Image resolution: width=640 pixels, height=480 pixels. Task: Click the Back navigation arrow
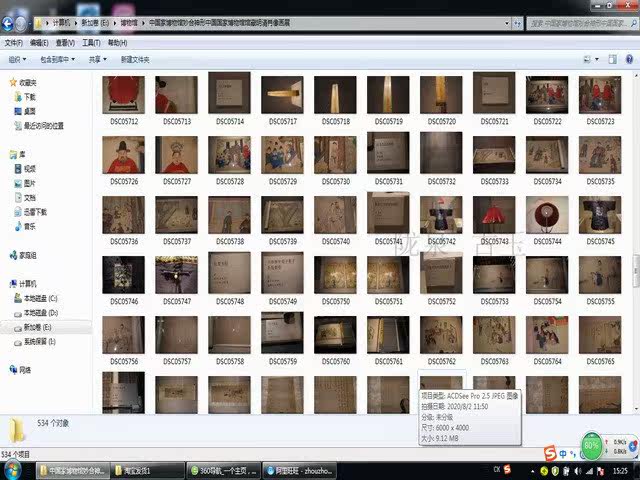(7, 24)
